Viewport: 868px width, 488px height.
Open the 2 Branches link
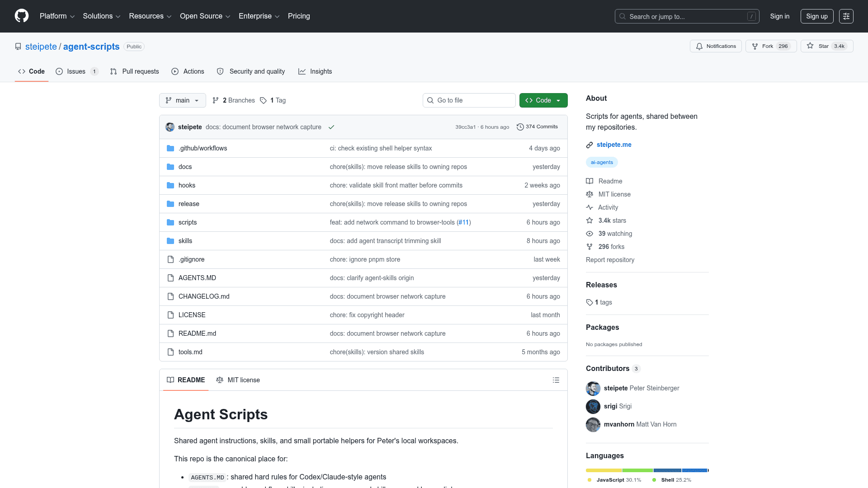click(x=234, y=100)
